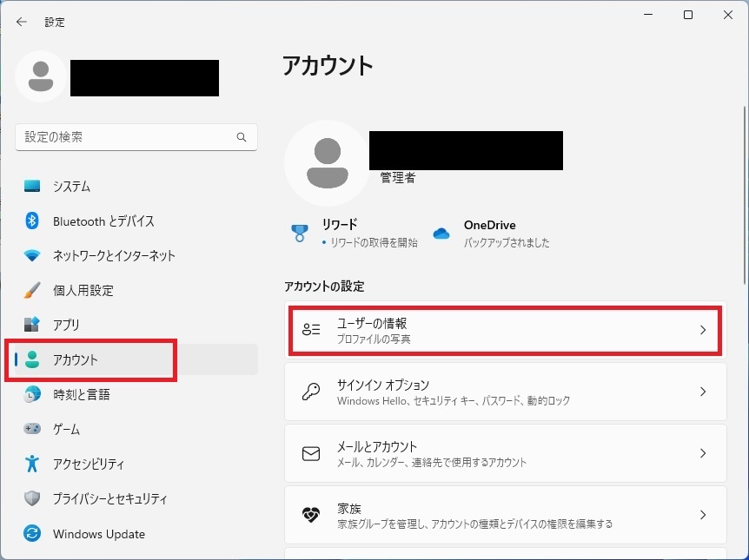Screen dimensions: 749x560
Task: Click the search magnifier icon
Action: coord(242,137)
